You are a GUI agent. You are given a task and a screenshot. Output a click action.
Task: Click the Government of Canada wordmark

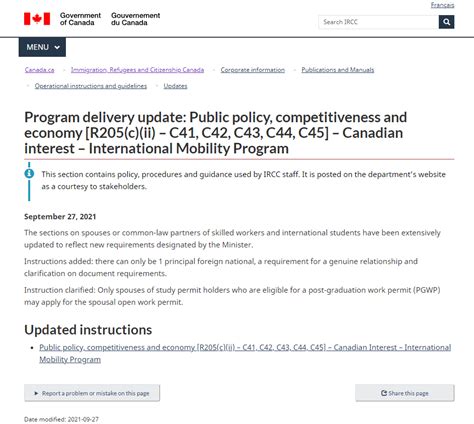click(x=80, y=19)
